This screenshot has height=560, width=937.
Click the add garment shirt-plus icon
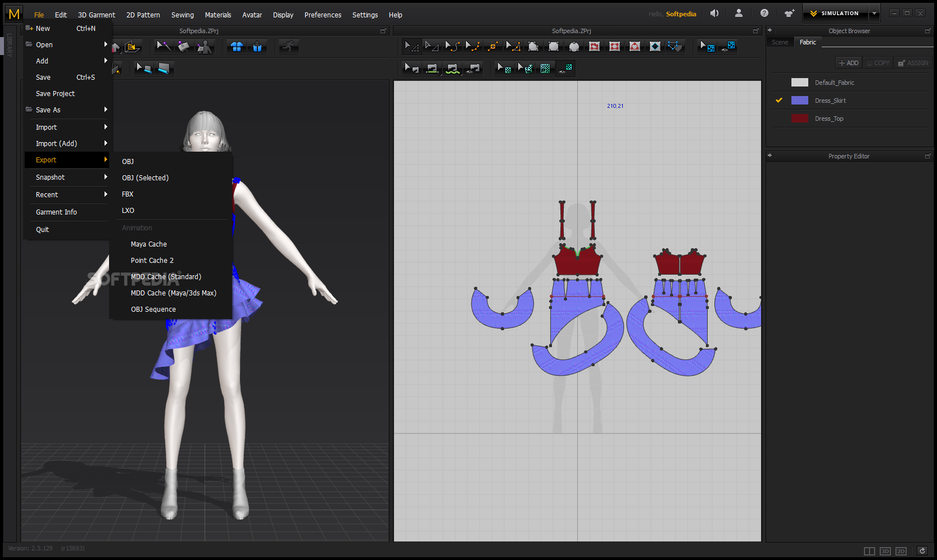click(790, 13)
